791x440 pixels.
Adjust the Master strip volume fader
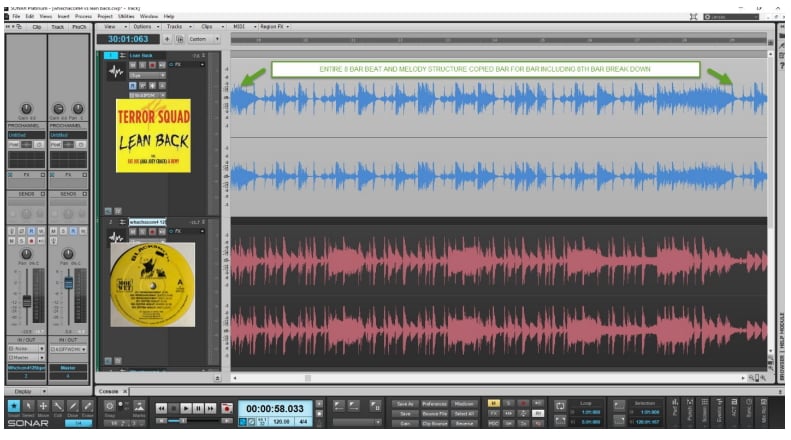coord(69,283)
